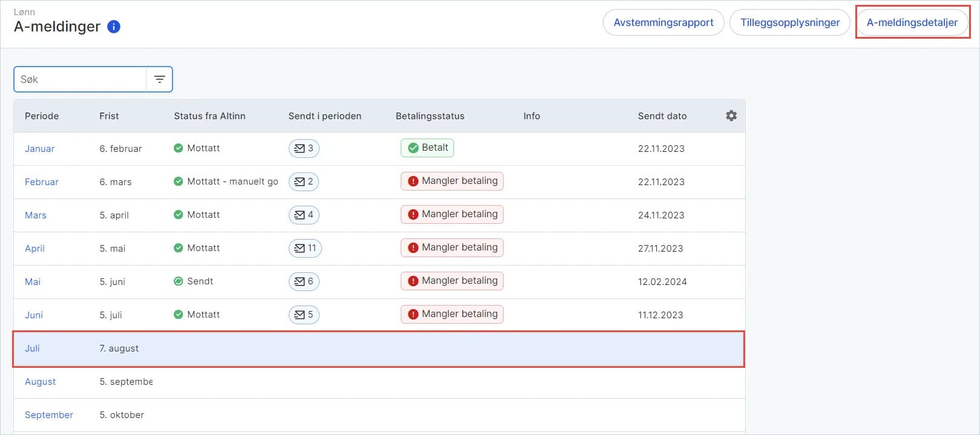
Task: Open the April period
Action: (x=35, y=249)
